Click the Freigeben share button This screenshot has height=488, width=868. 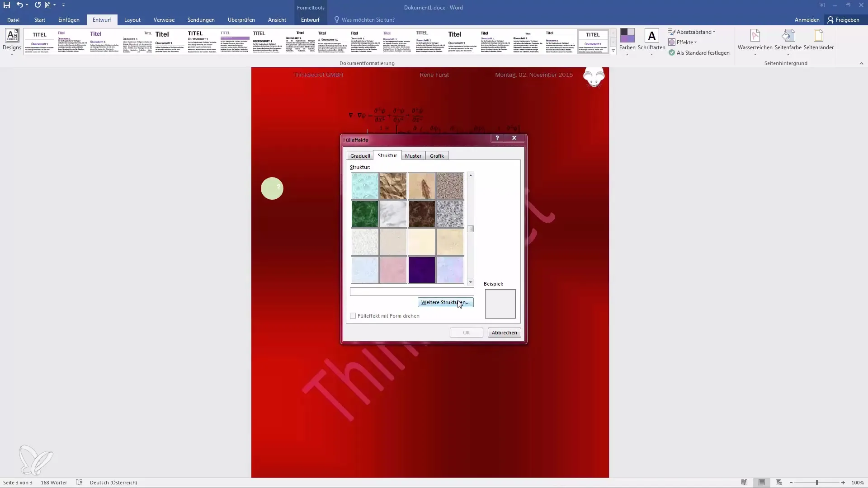(844, 20)
